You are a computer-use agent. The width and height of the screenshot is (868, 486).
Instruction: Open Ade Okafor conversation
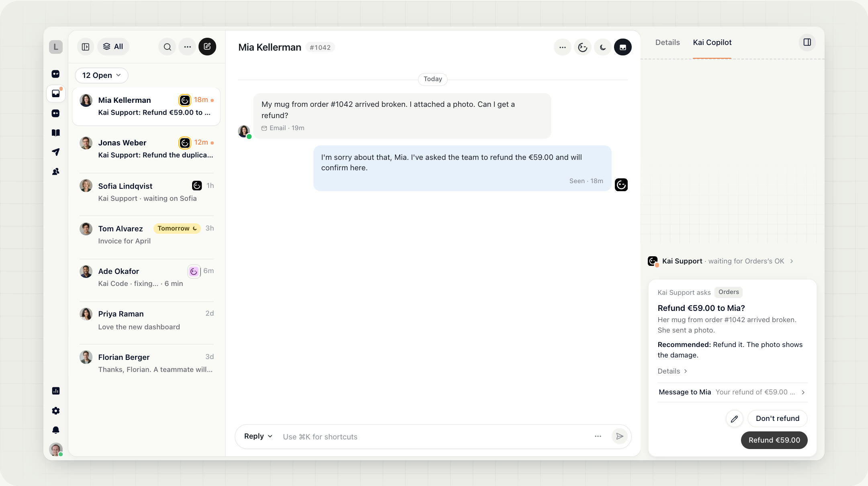click(146, 277)
